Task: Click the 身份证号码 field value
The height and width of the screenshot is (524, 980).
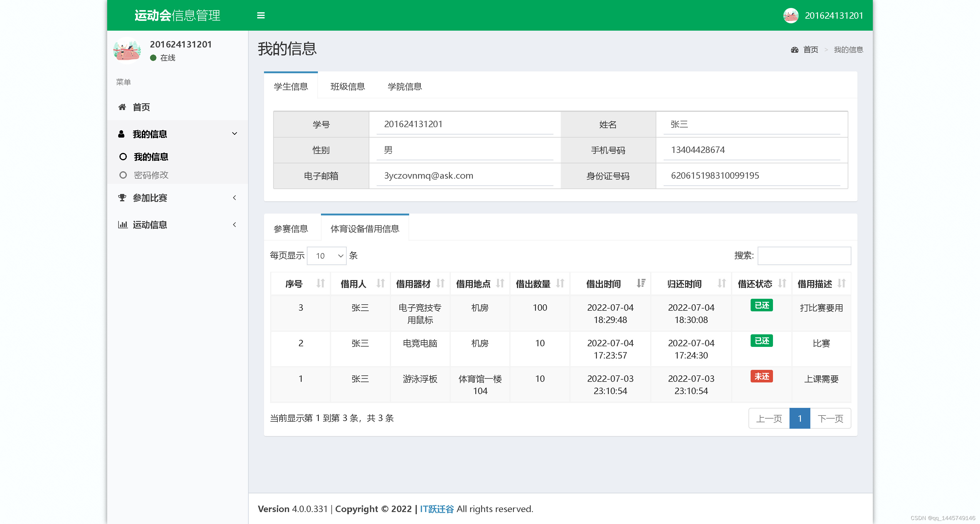Action: 751,176
